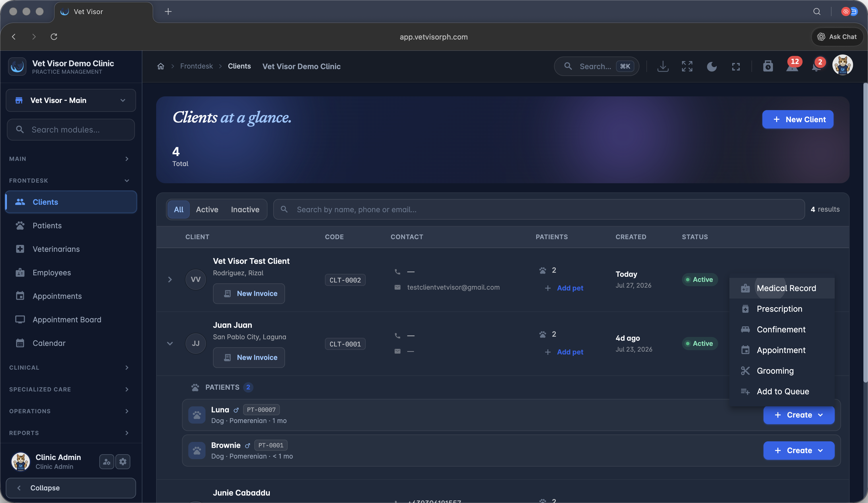Choose Medical Record from the Create menu
The width and height of the screenshot is (868, 503).
click(782, 288)
